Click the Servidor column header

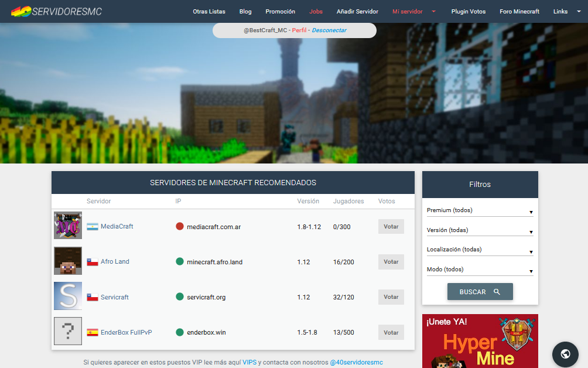coord(98,202)
